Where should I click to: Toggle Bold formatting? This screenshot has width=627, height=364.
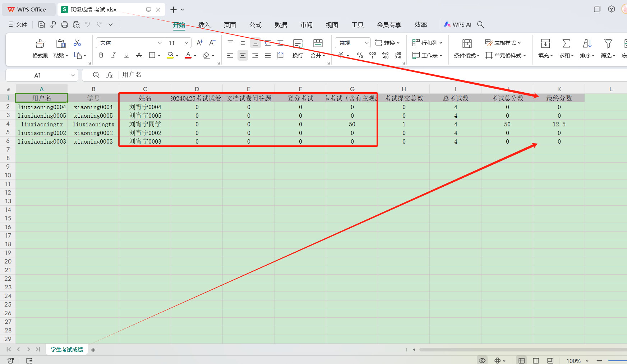[101, 55]
